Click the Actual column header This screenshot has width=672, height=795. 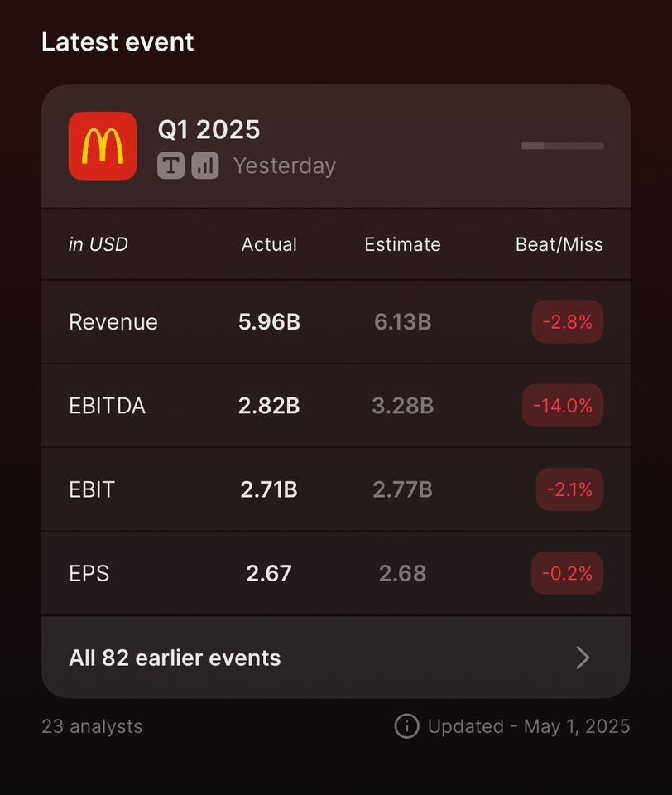(269, 244)
